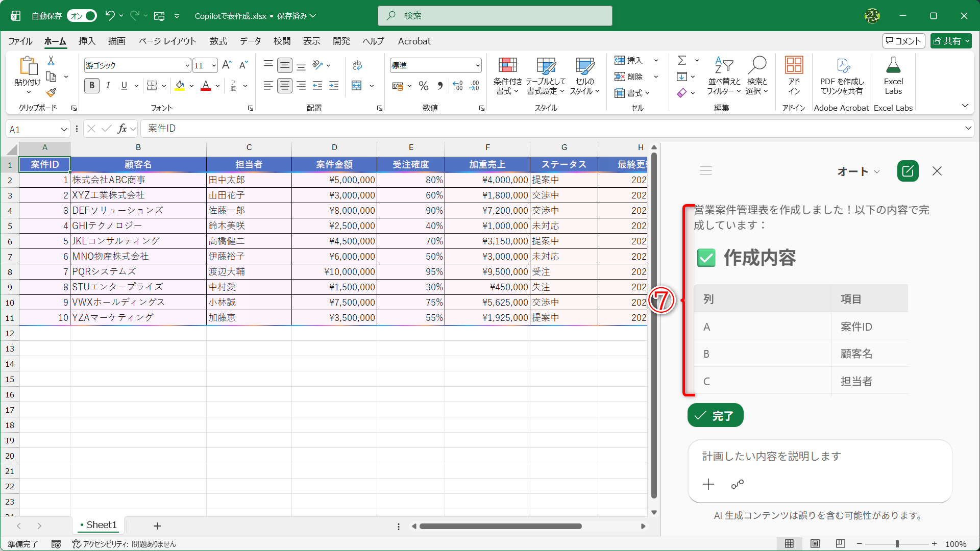Toggle Italic formatting
Viewport: 980px width, 551px height.
tap(108, 86)
